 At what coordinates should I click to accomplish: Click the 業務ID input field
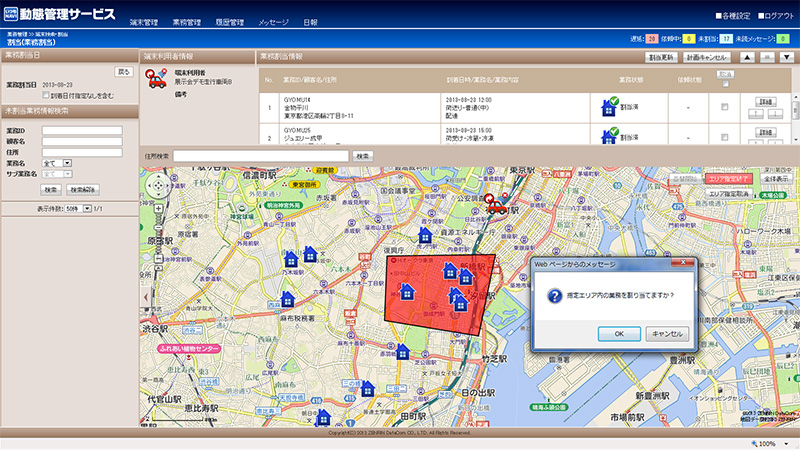[82, 131]
